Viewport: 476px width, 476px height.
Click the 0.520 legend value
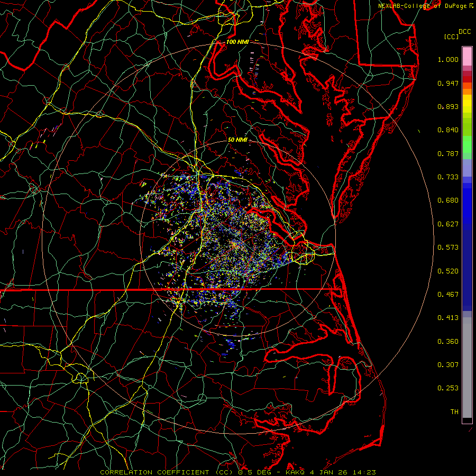click(x=448, y=271)
